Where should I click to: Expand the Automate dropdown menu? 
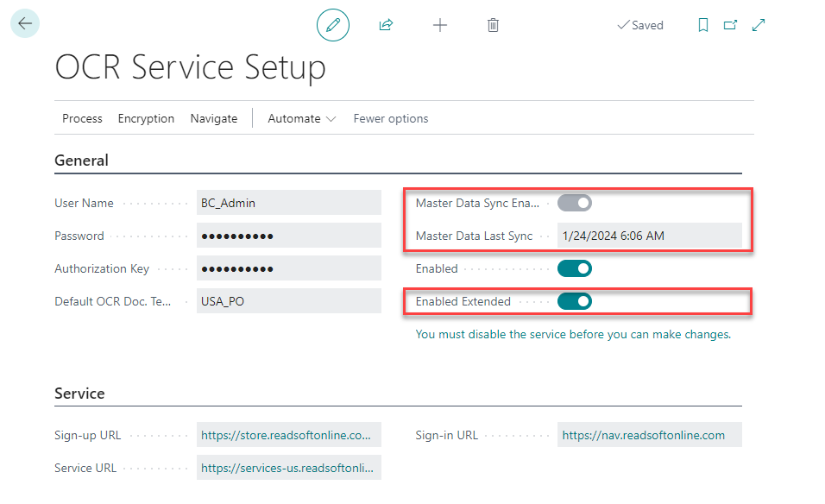point(302,118)
